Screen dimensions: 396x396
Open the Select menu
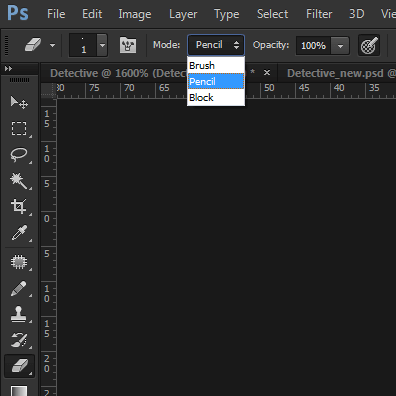(x=272, y=14)
